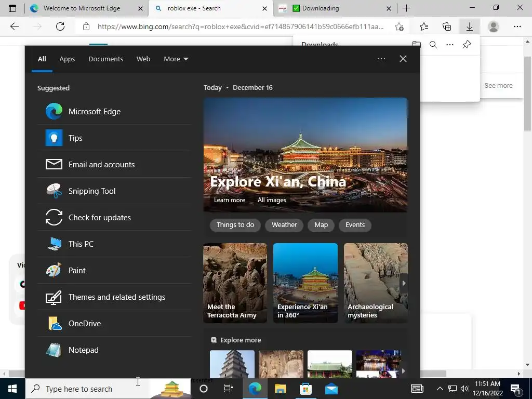The height and width of the screenshot is (399, 532).
Task: Open the Edge profile avatar
Action: (x=494, y=26)
